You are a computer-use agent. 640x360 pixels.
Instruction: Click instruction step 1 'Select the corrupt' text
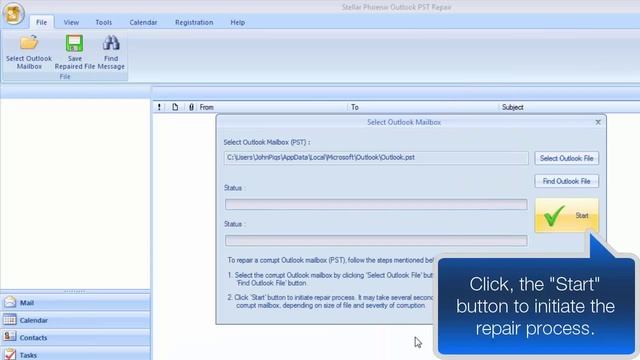pos(330,279)
